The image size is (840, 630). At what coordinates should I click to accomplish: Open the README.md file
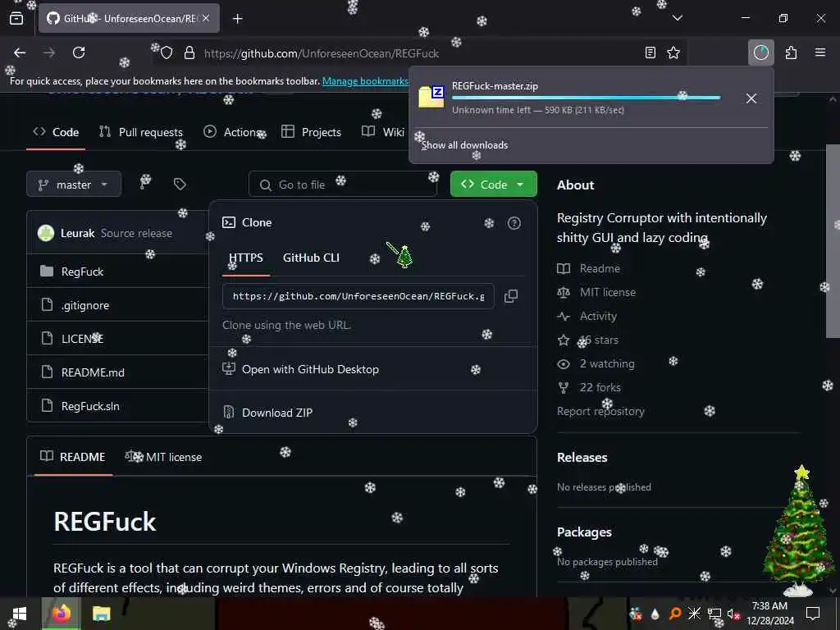coord(93,372)
